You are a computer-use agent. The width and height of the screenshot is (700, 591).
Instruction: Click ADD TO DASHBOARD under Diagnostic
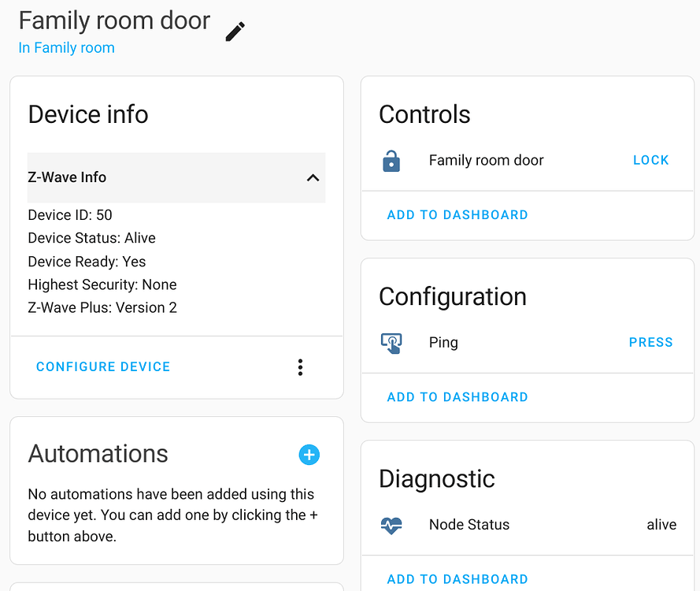[x=457, y=579]
